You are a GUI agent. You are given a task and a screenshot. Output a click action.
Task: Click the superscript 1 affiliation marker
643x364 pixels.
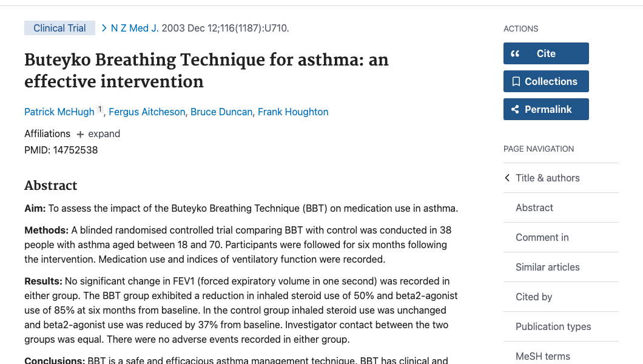click(99, 108)
